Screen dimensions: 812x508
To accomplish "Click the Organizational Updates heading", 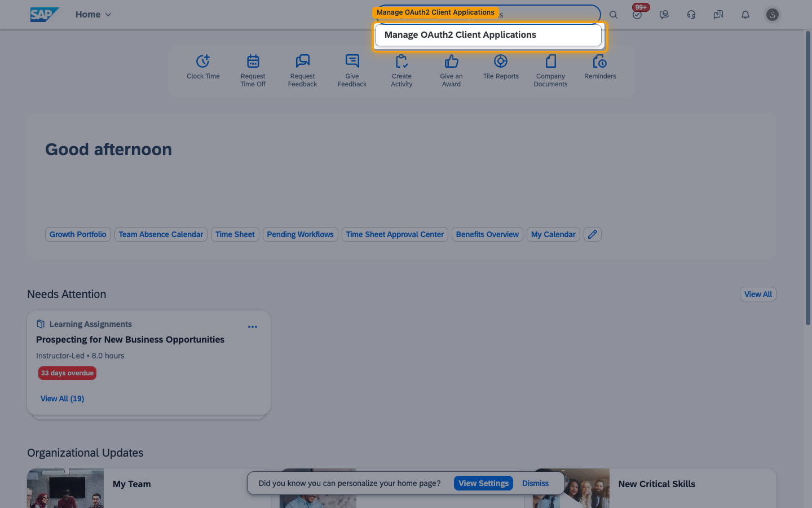I will (85, 453).
